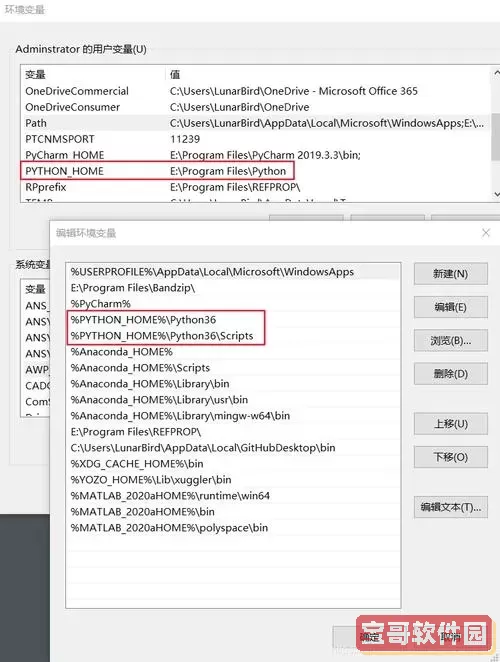The width and height of the screenshot is (500, 662).
Task: Click user variables scrollbar down arrow
Action: tap(496, 195)
